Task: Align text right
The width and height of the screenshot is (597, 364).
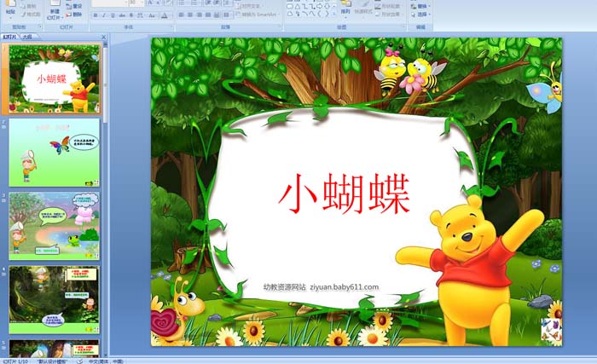Action: coord(199,14)
